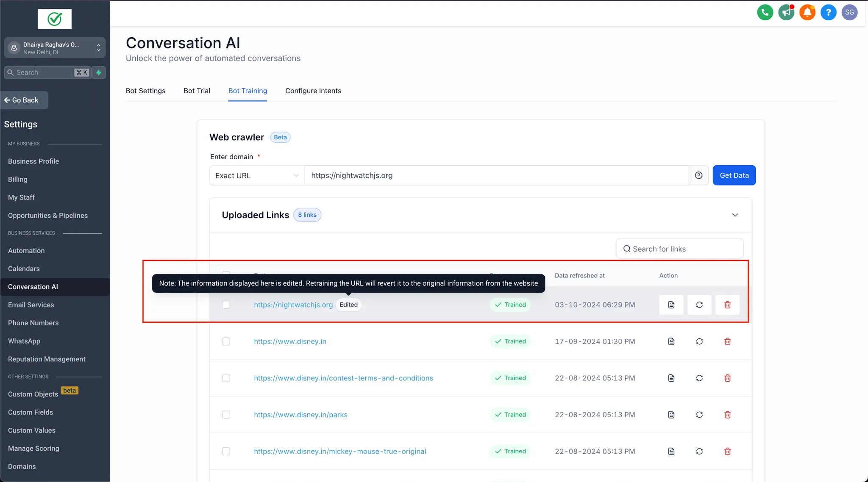Screen dimensions: 868x482
Task: Switch to the Bot Settings tab
Action: point(145,91)
